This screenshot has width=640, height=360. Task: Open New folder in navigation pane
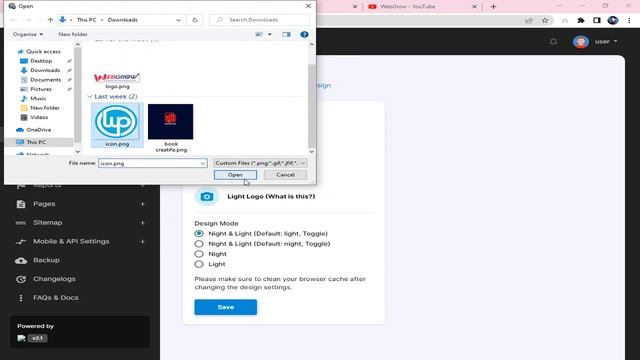pyautogui.click(x=44, y=108)
